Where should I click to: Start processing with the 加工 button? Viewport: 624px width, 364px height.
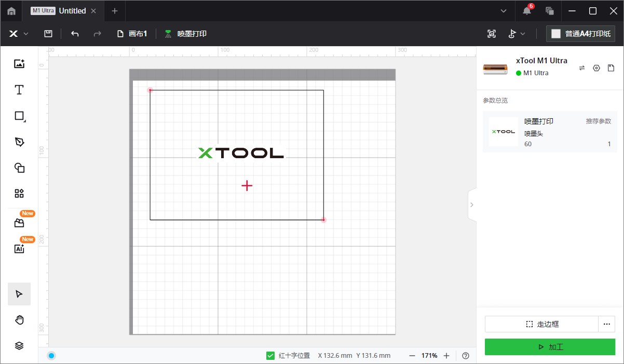point(550,347)
